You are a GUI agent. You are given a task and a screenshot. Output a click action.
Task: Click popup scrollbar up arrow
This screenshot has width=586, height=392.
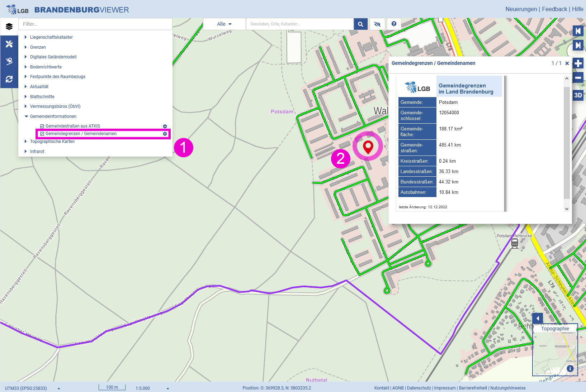coord(567,78)
